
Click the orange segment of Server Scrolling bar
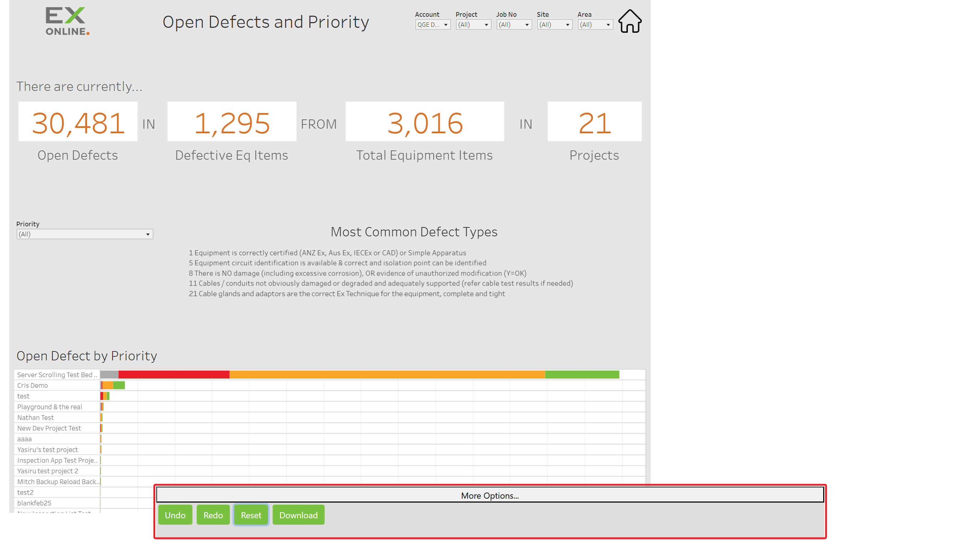tap(387, 375)
